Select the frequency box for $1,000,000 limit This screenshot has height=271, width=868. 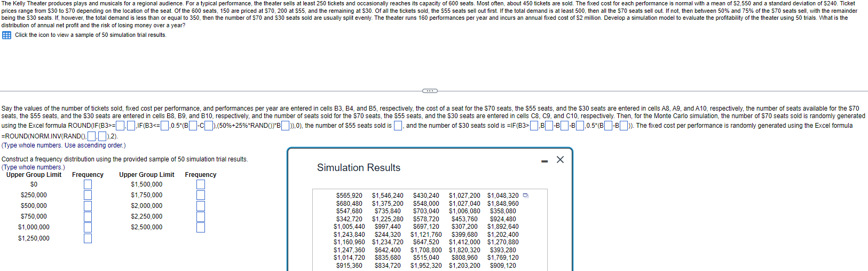[x=88, y=227]
